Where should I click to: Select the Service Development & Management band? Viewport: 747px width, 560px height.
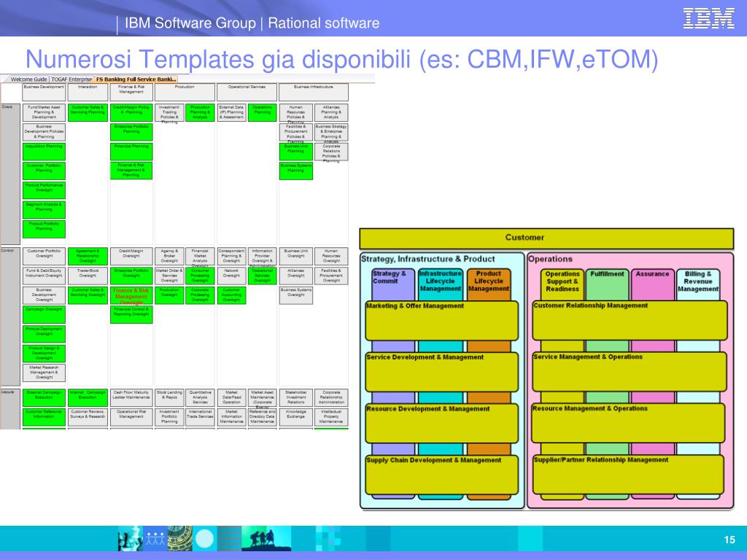(441, 372)
